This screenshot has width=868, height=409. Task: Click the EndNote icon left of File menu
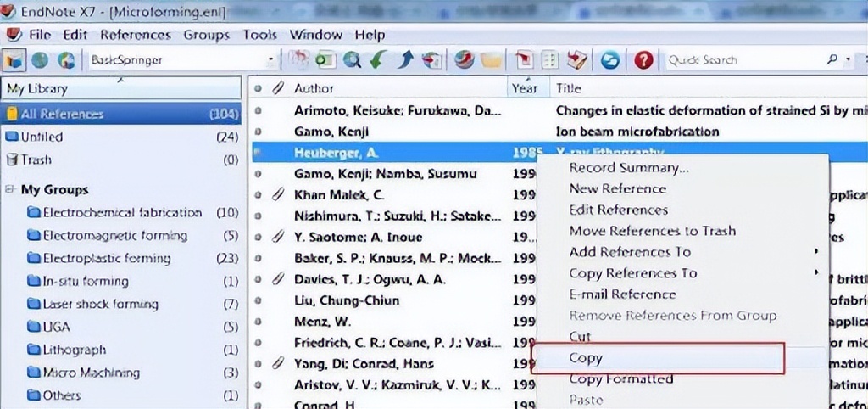pyautogui.click(x=14, y=34)
